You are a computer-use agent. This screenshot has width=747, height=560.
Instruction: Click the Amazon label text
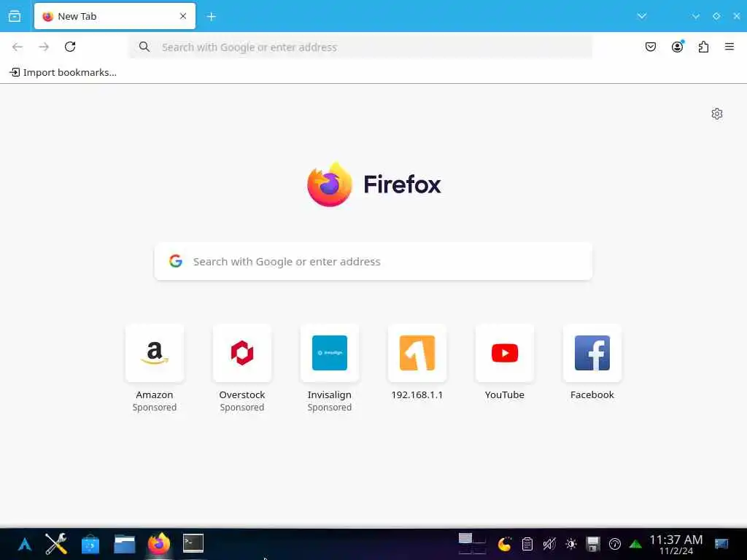pos(155,394)
